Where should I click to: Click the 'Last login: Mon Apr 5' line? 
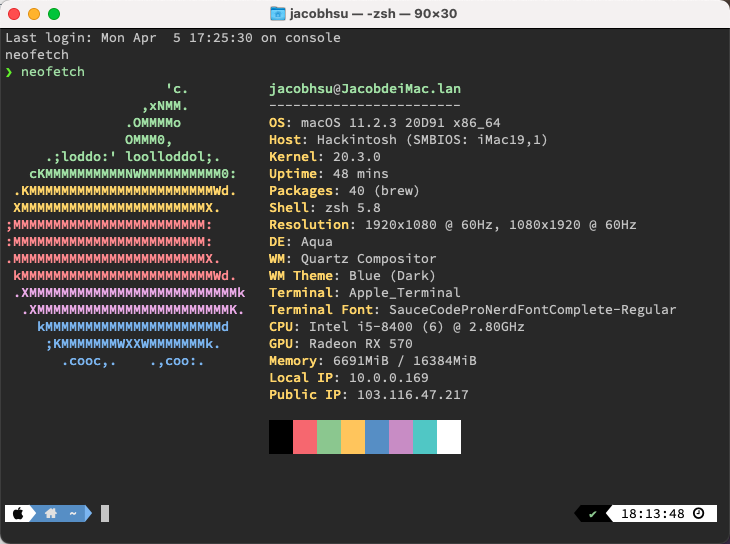(x=173, y=38)
